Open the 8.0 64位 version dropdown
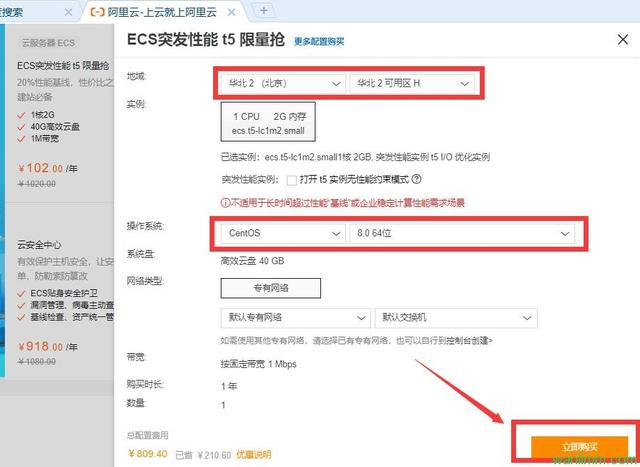This screenshot has height=467, width=640. [x=462, y=233]
